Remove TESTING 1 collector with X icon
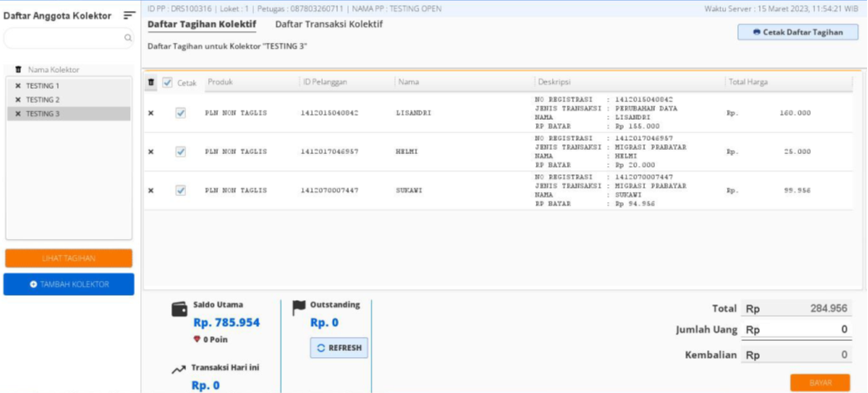This screenshot has width=868, height=393. (18, 86)
